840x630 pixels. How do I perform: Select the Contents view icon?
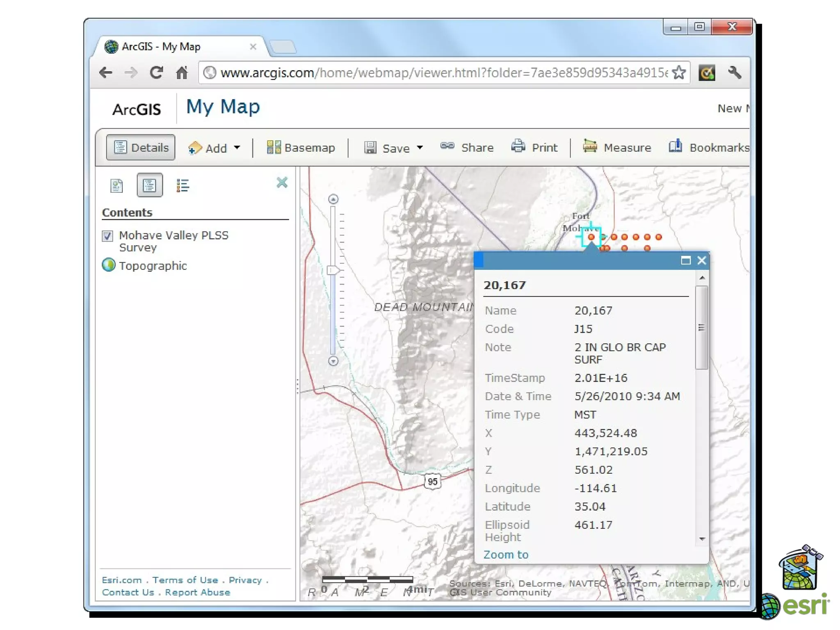coord(149,186)
